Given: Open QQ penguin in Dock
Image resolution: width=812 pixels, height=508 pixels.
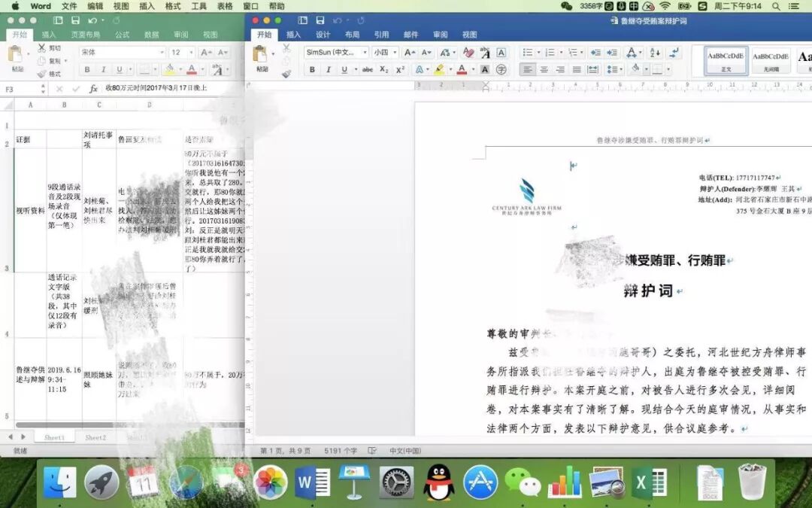Looking at the screenshot, I should tap(438, 482).
